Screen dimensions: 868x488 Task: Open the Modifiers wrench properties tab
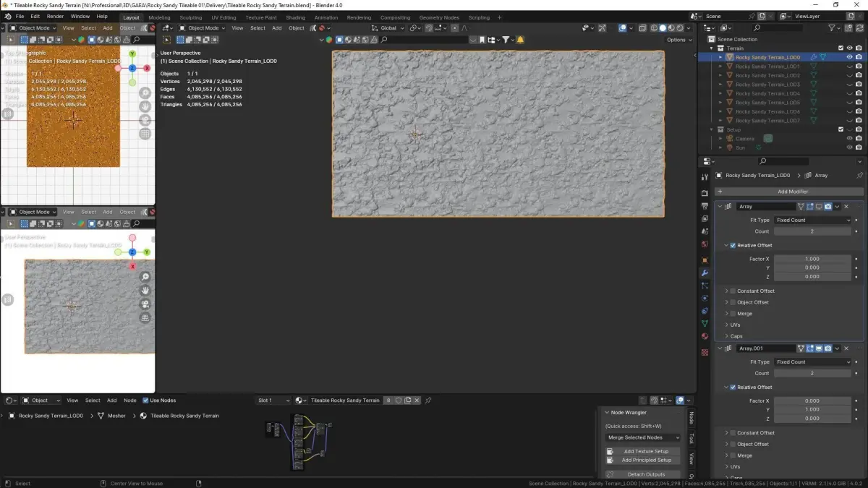705,273
